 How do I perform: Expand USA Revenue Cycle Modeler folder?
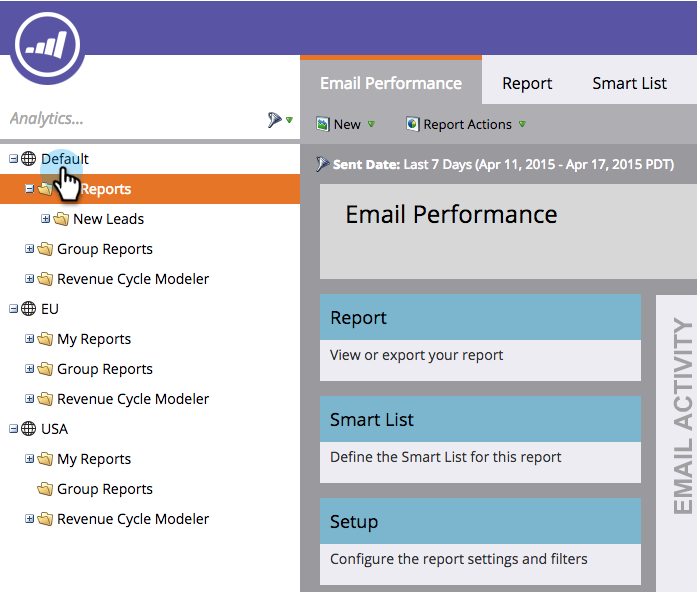pos(29,519)
